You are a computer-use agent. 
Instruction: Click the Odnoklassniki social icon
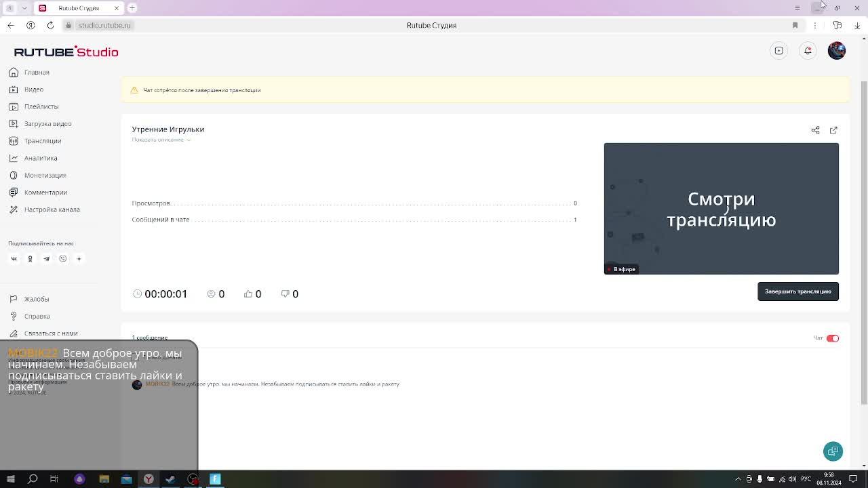[x=30, y=258]
